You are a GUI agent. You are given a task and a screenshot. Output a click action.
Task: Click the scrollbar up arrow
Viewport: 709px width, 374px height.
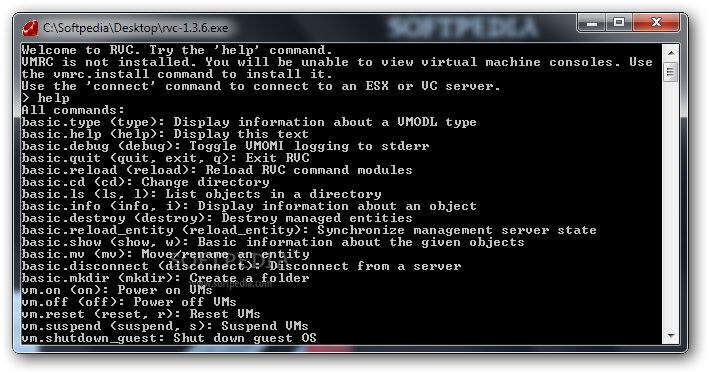point(671,52)
